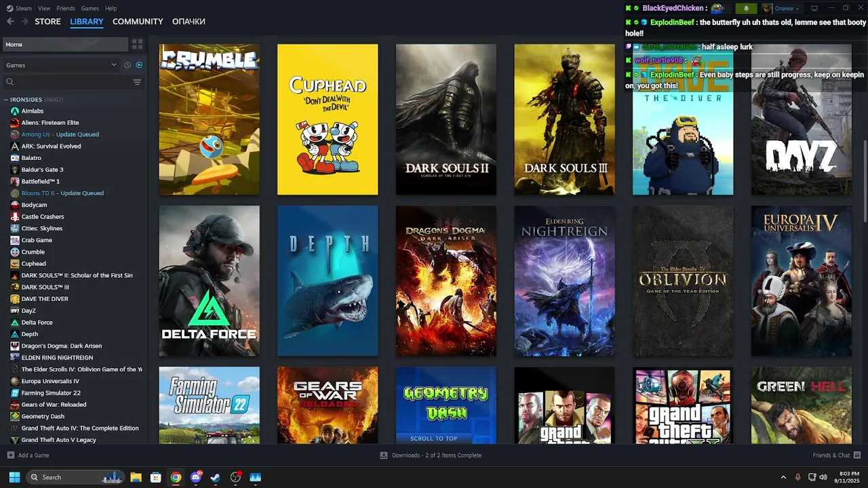This screenshot has height=488, width=868.
Task: Click the Crab Game icon
Action: coord(15,240)
